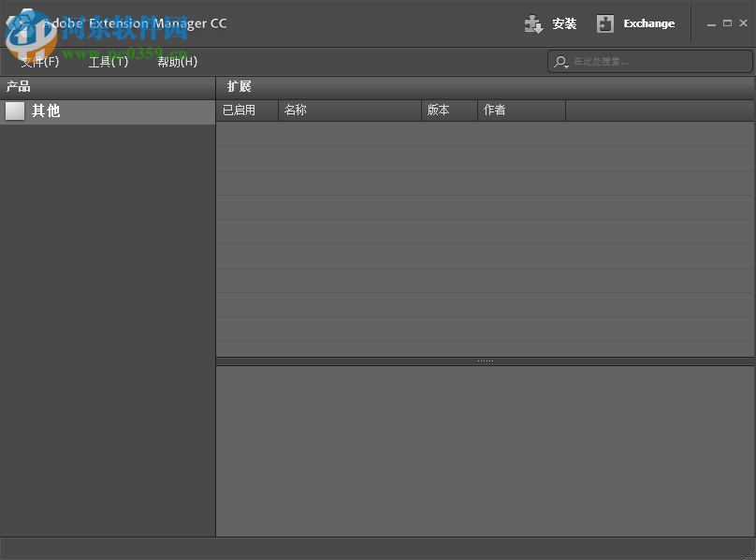Sort extensions by clicking the 名称 column header
The height and width of the screenshot is (560, 756).
point(296,110)
